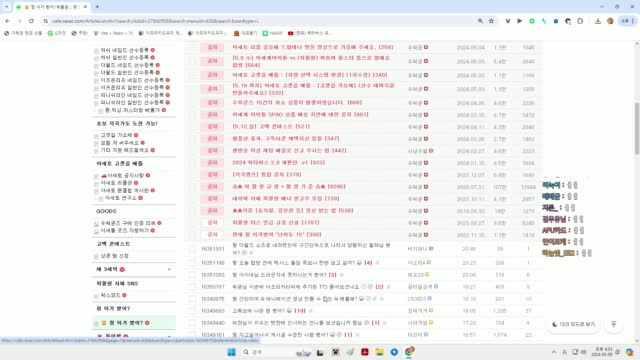The image size is (640, 360).
Task: Tick the checkbox of the 20:46 post row
Action: pos(192,249)
